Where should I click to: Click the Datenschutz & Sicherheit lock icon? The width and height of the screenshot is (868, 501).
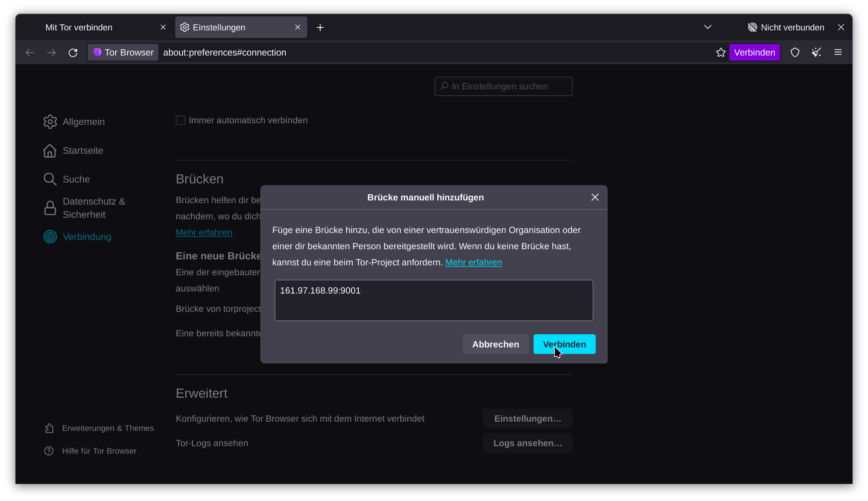click(49, 207)
